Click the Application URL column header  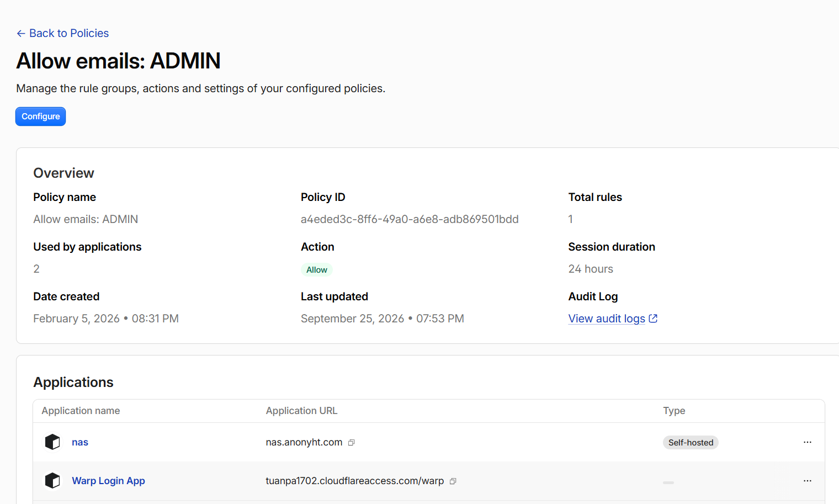point(301,411)
